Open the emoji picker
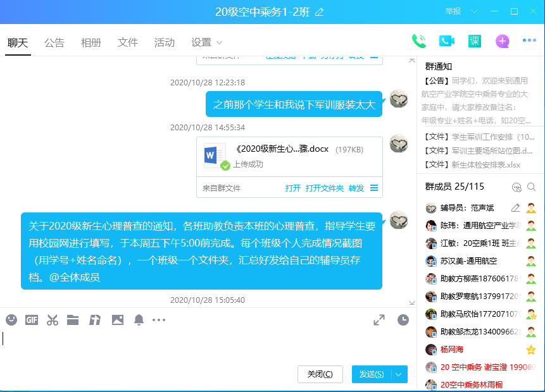This screenshot has height=392, width=545. 11,320
